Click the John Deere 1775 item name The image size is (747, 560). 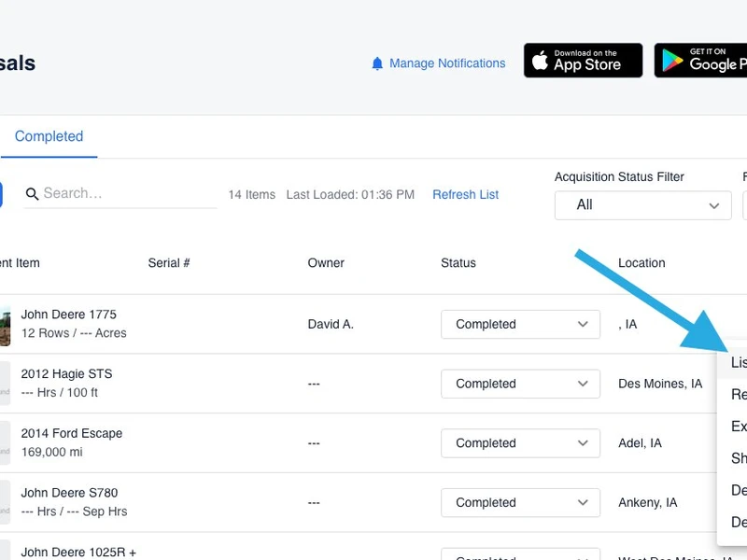tap(68, 315)
